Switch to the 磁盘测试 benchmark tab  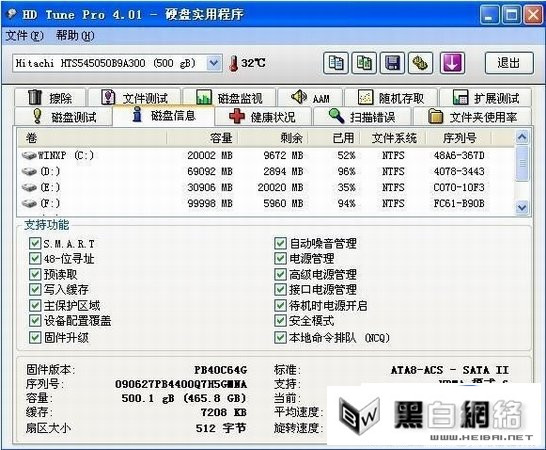pyautogui.click(x=63, y=116)
